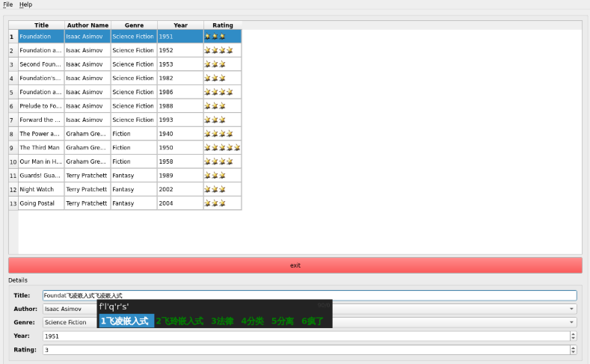The width and height of the screenshot is (590, 364).
Task: Click the star rating in the 1982 row
Action: 222,78
